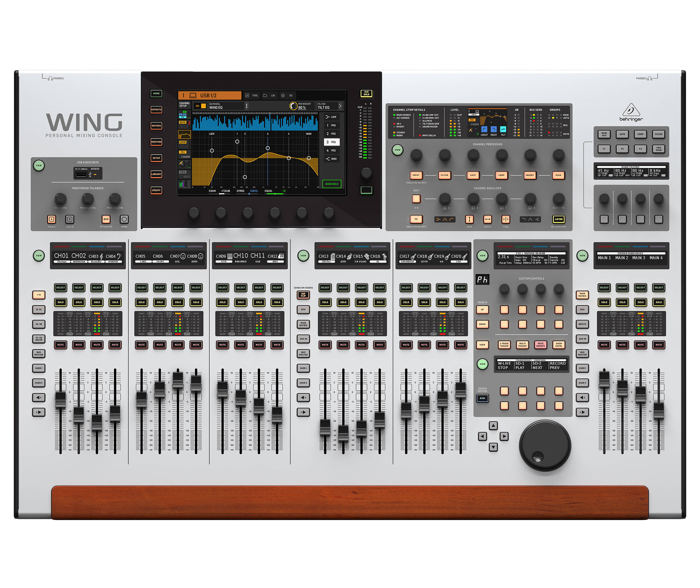Open the LIB folder icon on the touchscreen

pos(265,95)
